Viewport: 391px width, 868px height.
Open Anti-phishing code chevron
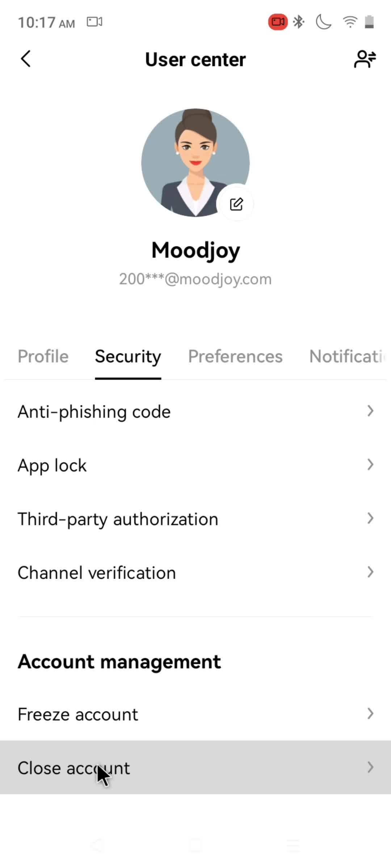click(370, 411)
